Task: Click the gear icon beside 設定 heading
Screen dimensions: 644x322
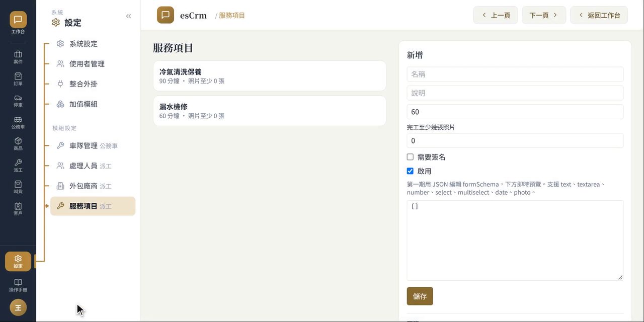Action: pos(56,23)
